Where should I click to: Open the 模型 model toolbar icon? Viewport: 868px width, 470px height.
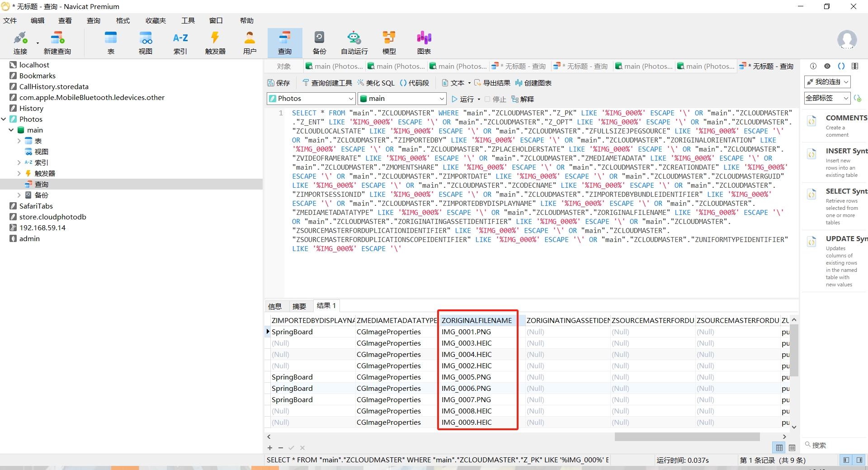click(x=389, y=43)
